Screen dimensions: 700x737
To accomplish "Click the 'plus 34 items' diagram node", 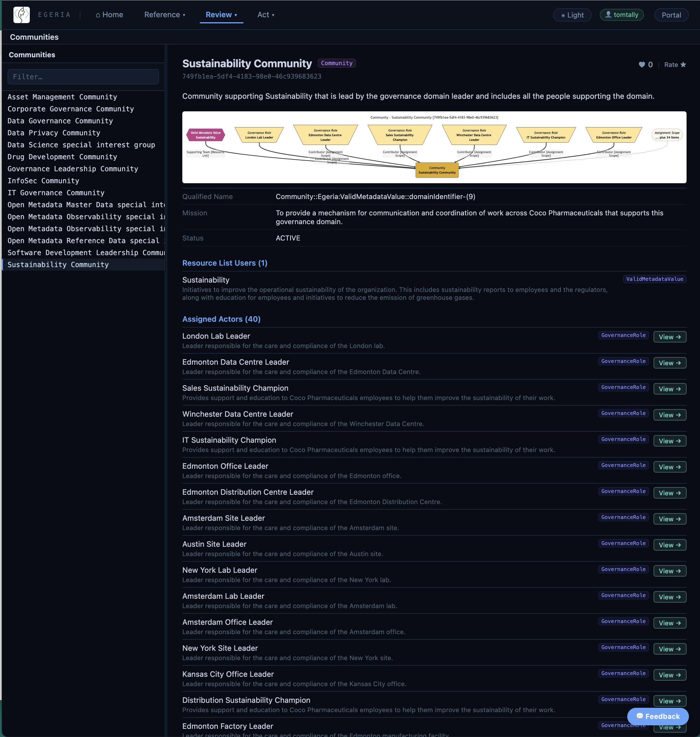I will [x=667, y=135].
